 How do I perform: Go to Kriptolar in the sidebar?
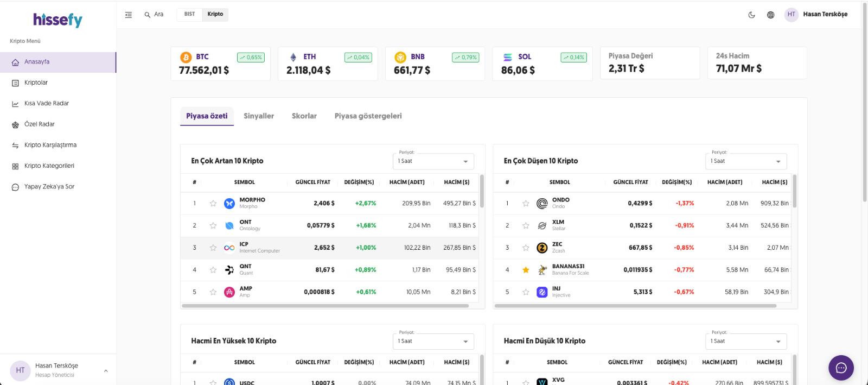[58, 83]
